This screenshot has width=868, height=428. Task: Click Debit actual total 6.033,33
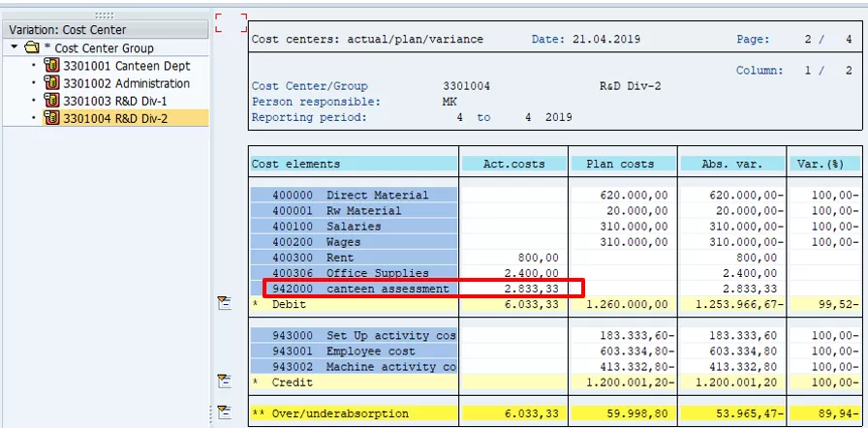[531, 304]
